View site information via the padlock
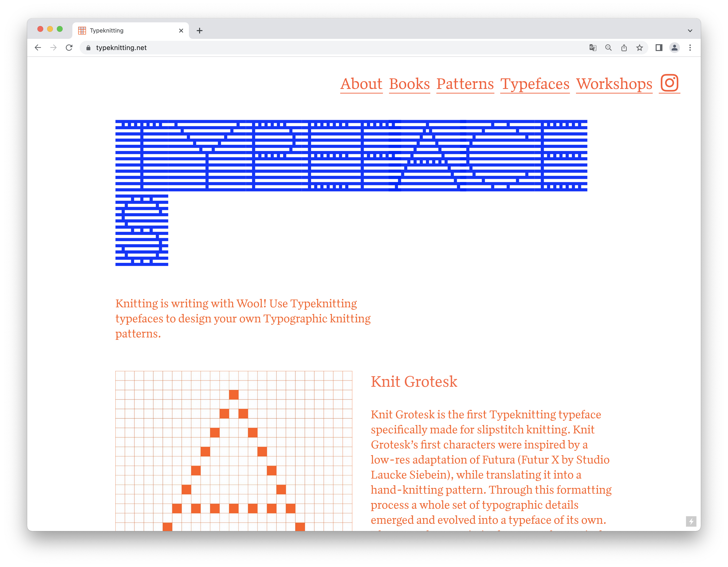Screen dimensions: 728x567 [88, 48]
